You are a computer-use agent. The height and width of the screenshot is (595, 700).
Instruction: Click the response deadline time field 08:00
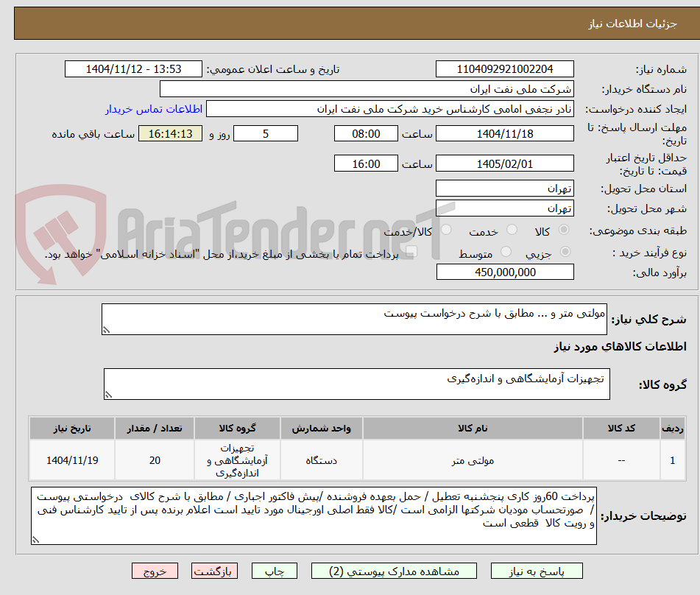(x=366, y=133)
